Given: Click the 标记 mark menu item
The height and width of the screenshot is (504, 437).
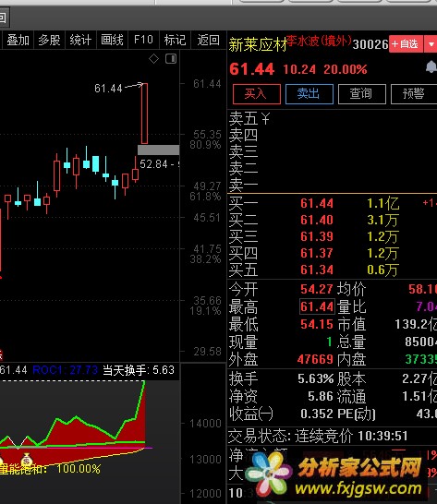Looking at the screenshot, I should click(x=175, y=41).
